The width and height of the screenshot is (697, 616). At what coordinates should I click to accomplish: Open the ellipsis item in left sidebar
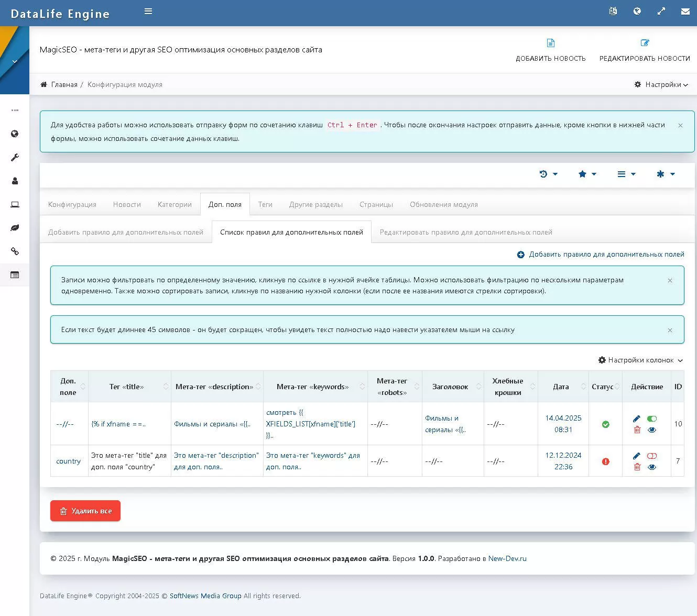tap(15, 110)
